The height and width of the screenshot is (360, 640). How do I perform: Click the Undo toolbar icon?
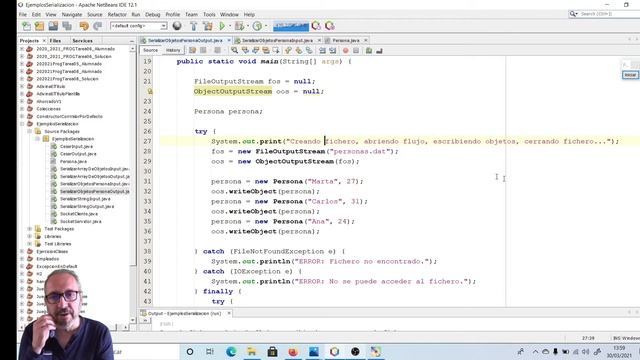[84, 26]
